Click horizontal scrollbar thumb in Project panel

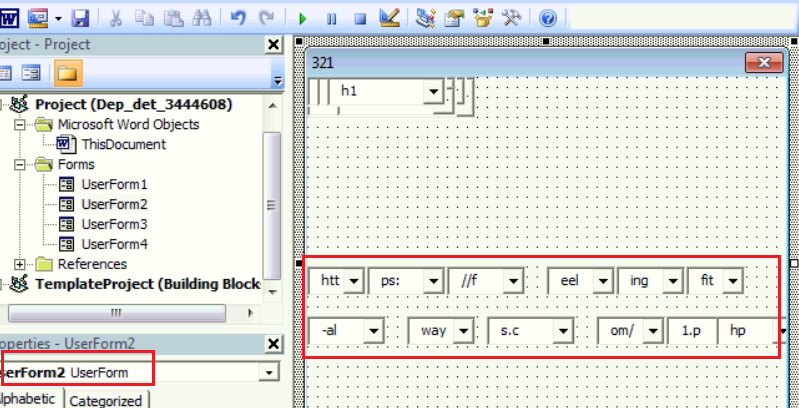[x=117, y=313]
